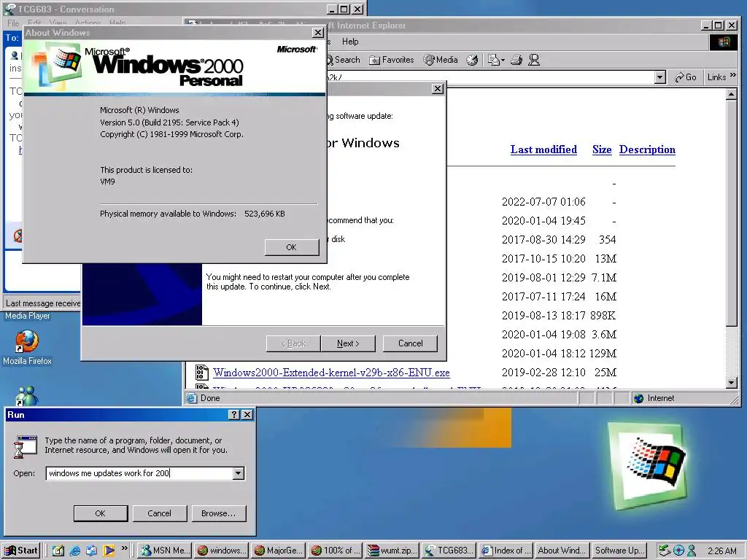Click the taskbar clock showing 2:26 AM
This screenshot has width=747, height=560.
(x=721, y=551)
